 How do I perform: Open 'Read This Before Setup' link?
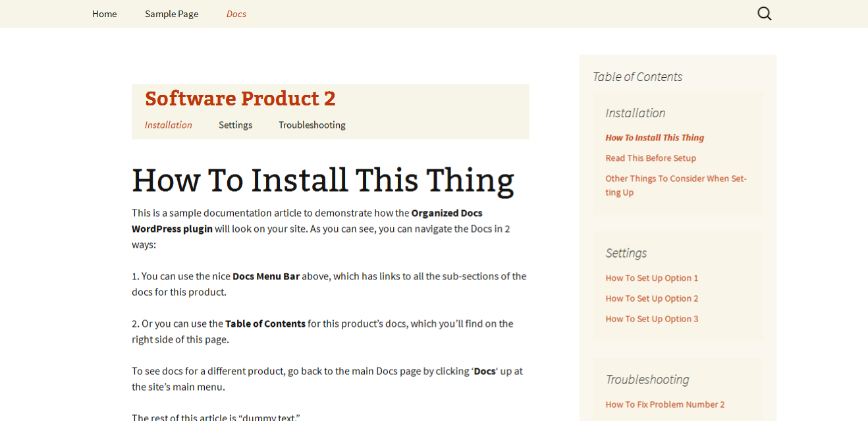651,158
